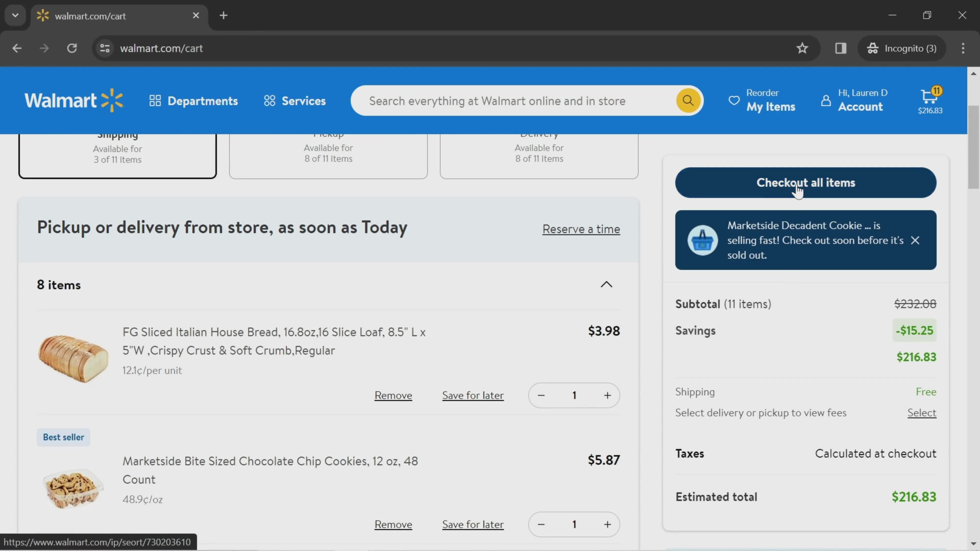Click the scrollbar up arrow
The image size is (980, 551).
[x=973, y=73]
